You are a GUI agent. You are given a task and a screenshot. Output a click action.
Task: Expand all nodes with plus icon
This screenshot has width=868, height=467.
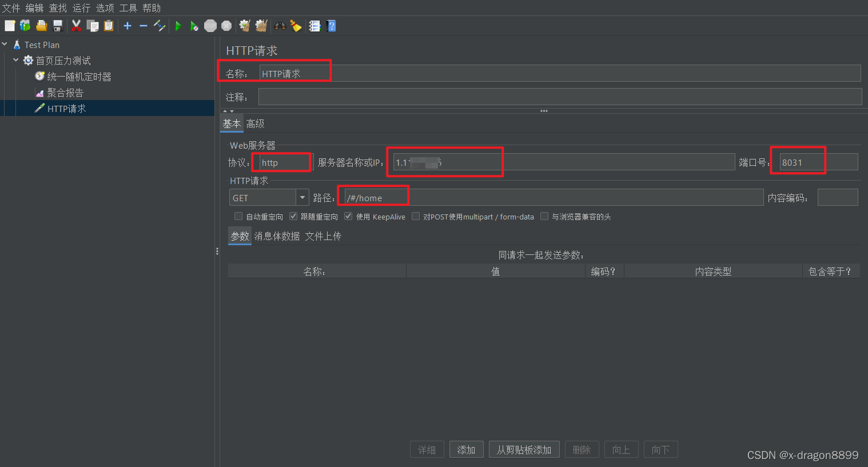(x=128, y=26)
